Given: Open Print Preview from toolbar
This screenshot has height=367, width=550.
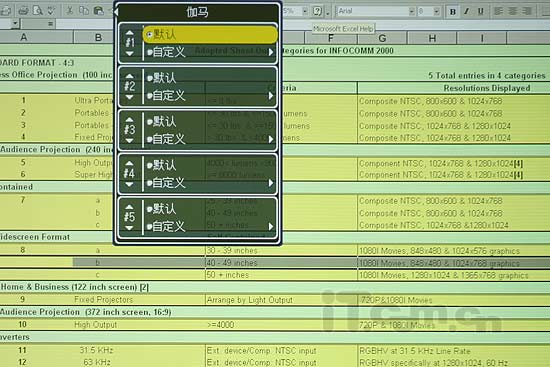Looking at the screenshot, I should (x=38, y=11).
